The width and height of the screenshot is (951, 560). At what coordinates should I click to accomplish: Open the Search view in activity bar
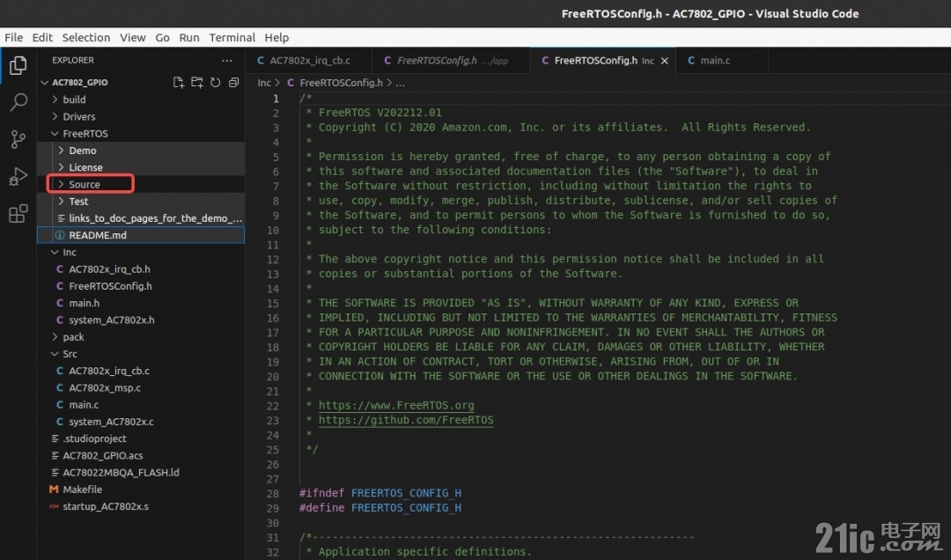click(x=18, y=102)
